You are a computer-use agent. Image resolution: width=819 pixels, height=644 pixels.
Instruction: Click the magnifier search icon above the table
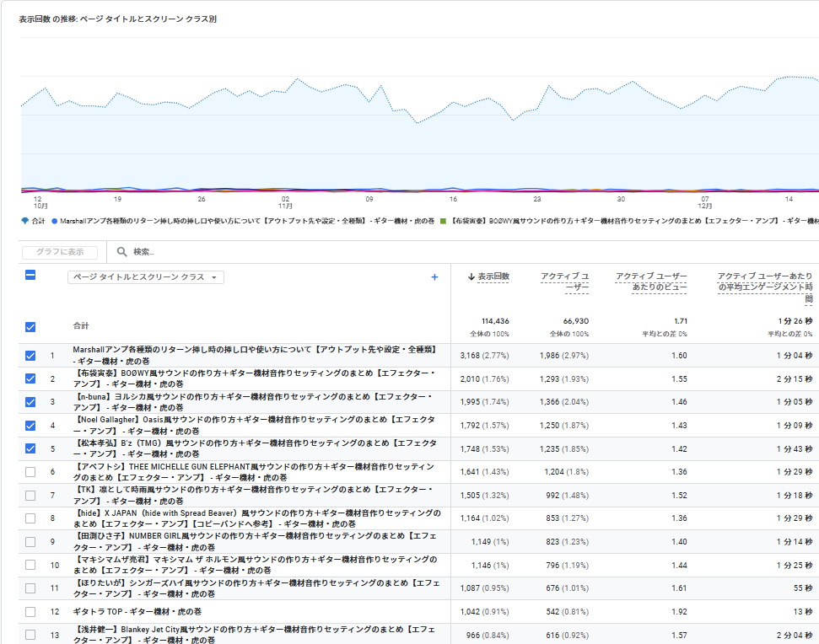(121, 251)
